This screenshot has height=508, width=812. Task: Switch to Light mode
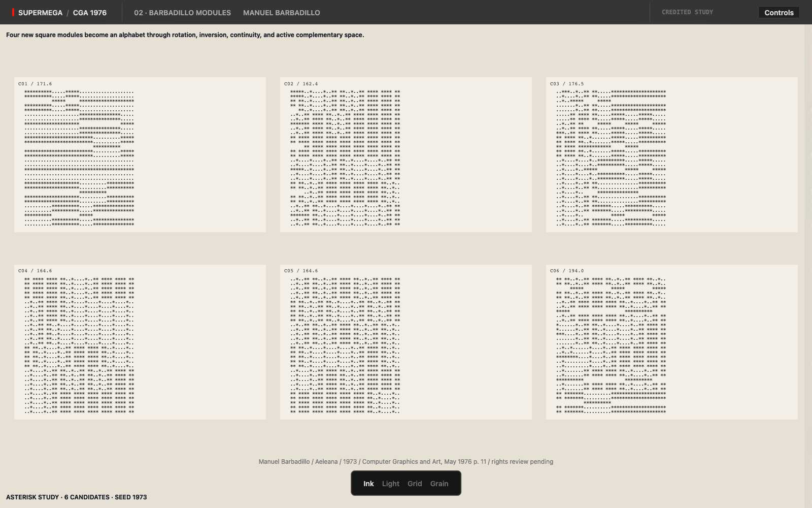[x=391, y=484]
